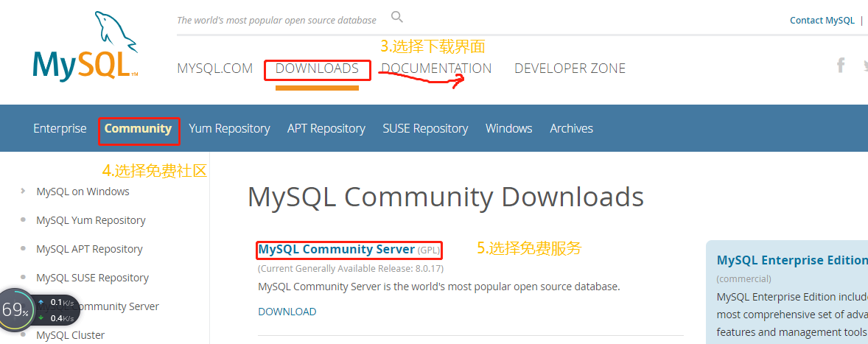
Task: Open MySQL SUSE Repository sidebar link
Action: (x=92, y=278)
